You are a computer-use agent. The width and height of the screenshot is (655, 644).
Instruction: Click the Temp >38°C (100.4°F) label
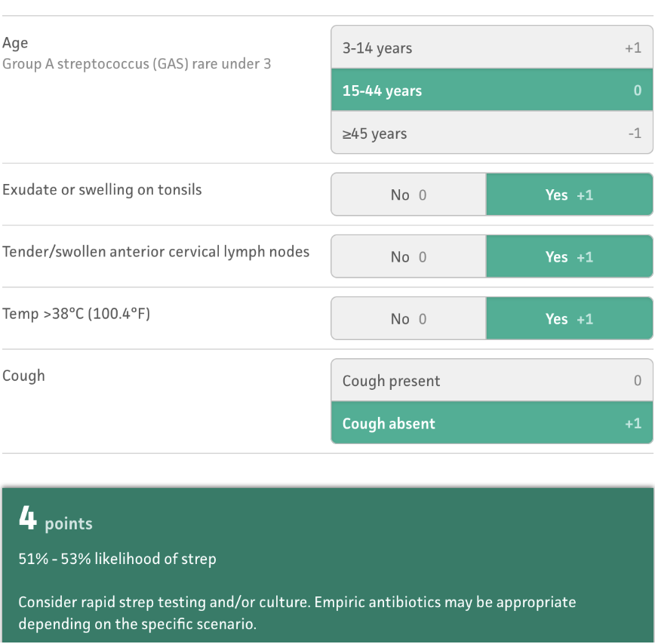tap(76, 314)
